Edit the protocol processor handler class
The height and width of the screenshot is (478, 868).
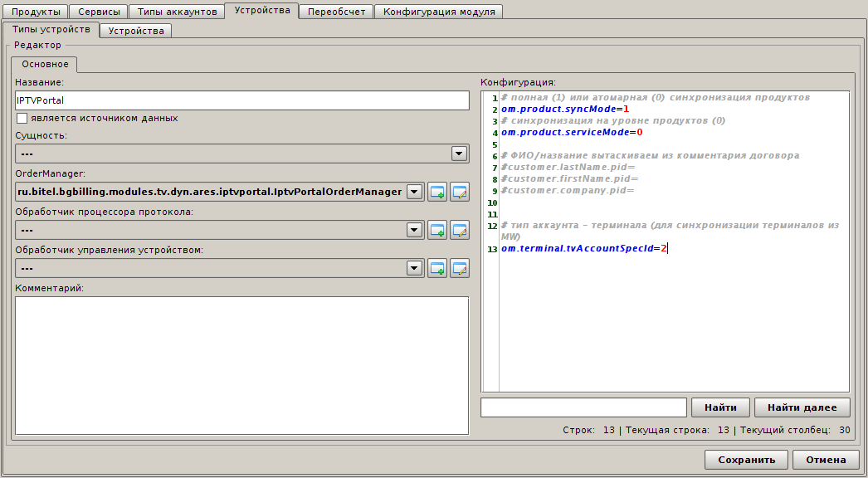click(460, 230)
